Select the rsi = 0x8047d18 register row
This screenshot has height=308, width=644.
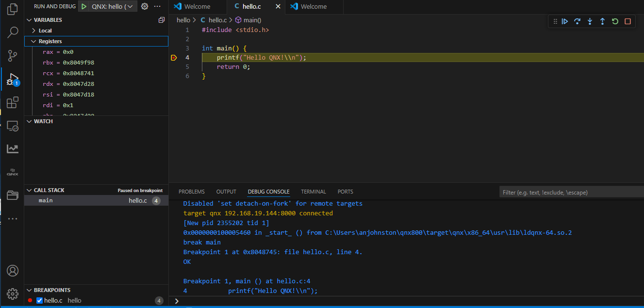click(x=96, y=95)
